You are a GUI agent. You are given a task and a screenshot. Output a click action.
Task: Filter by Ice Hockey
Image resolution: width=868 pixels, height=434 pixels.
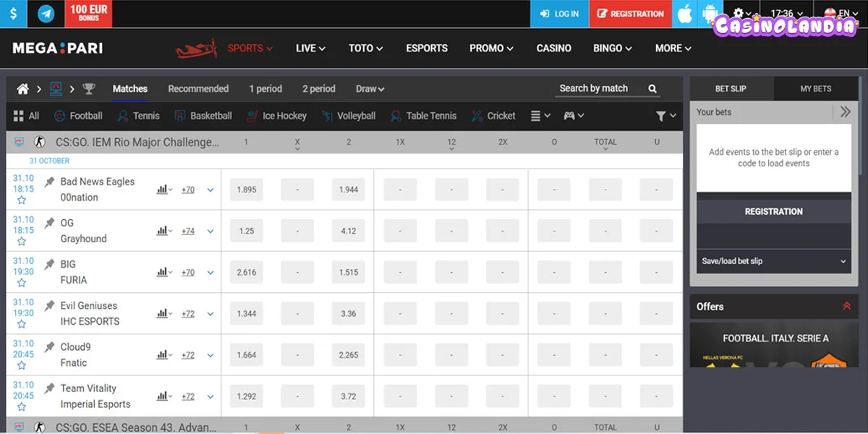tap(276, 116)
